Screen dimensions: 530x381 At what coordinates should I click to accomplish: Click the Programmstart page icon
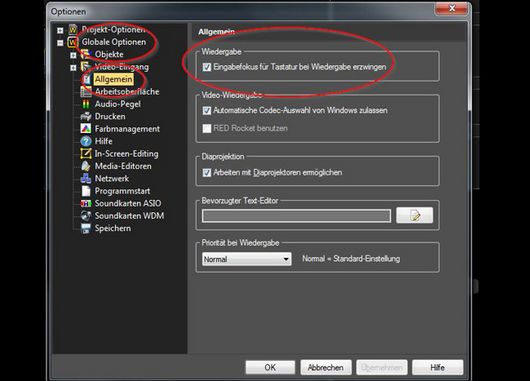click(x=86, y=191)
